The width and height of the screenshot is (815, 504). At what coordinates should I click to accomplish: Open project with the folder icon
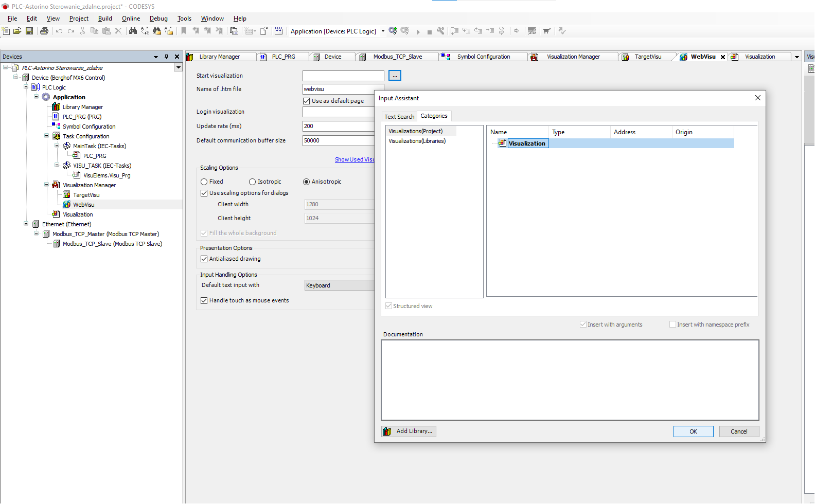(17, 31)
